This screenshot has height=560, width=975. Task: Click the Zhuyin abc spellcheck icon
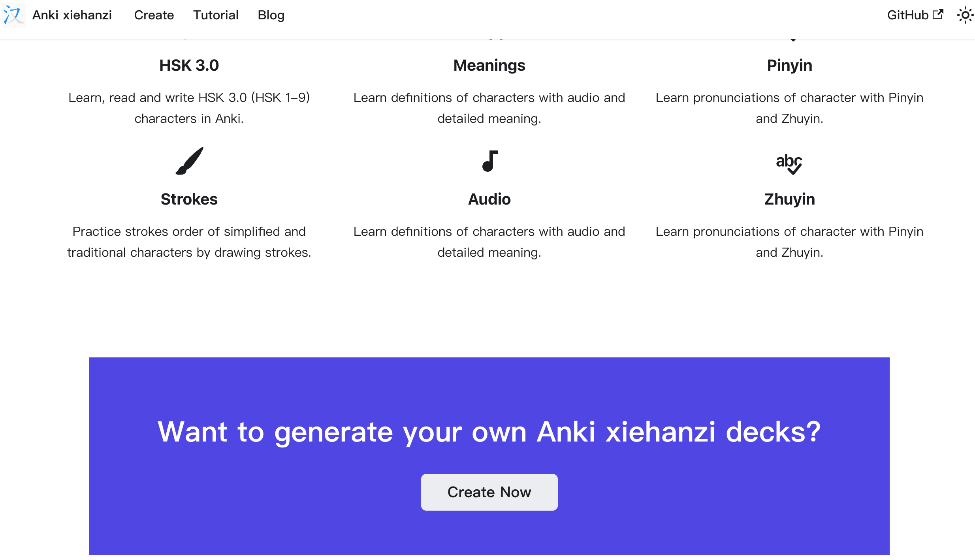coord(789,163)
